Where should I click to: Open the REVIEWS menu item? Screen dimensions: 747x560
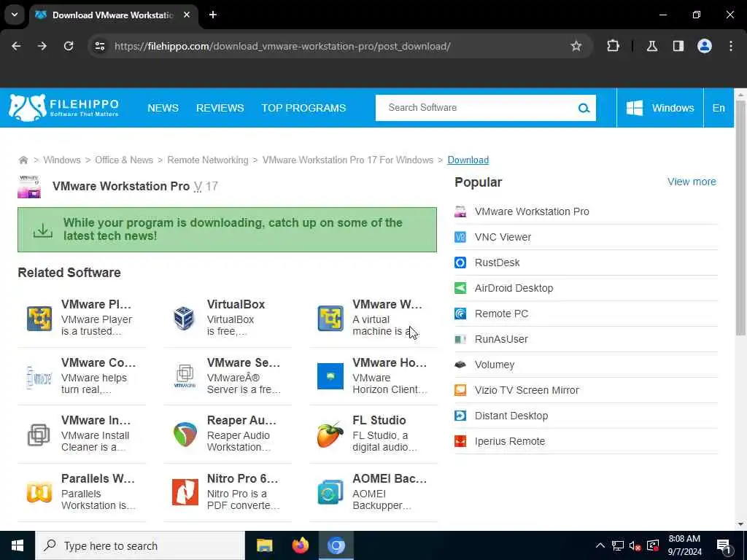tap(220, 108)
